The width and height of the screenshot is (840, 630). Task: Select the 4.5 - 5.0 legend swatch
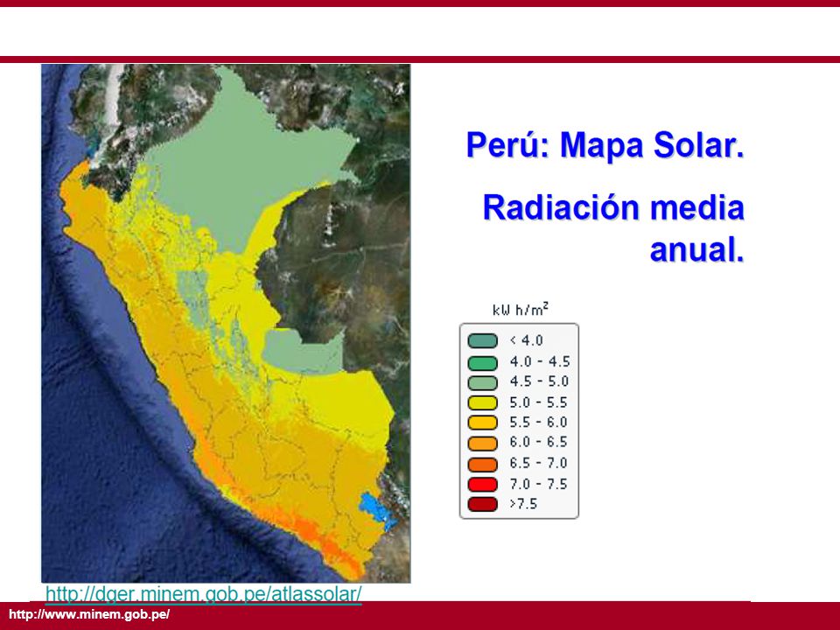pyautogui.click(x=482, y=382)
